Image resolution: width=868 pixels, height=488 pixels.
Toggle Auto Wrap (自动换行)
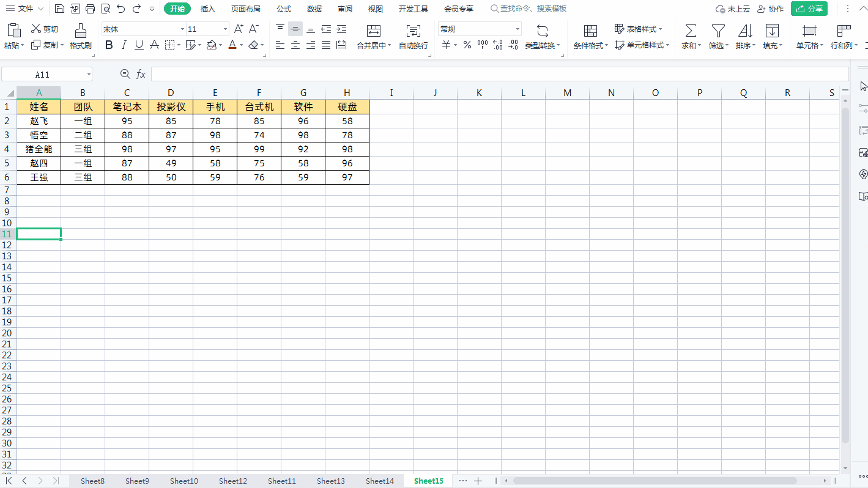click(x=414, y=37)
